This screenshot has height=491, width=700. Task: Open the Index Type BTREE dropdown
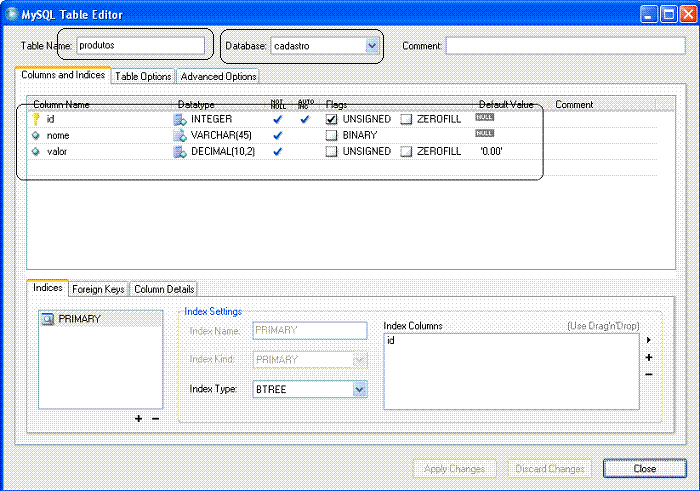pyautogui.click(x=359, y=389)
